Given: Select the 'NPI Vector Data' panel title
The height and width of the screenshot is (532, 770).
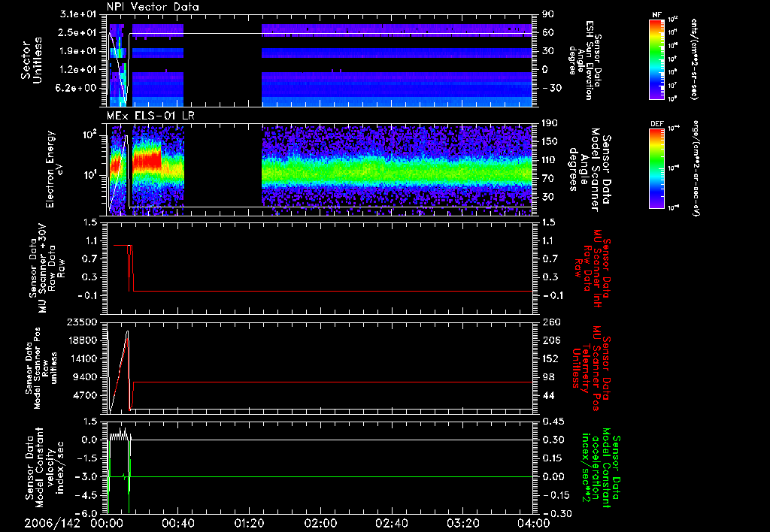Looking at the screenshot, I should [153, 7].
